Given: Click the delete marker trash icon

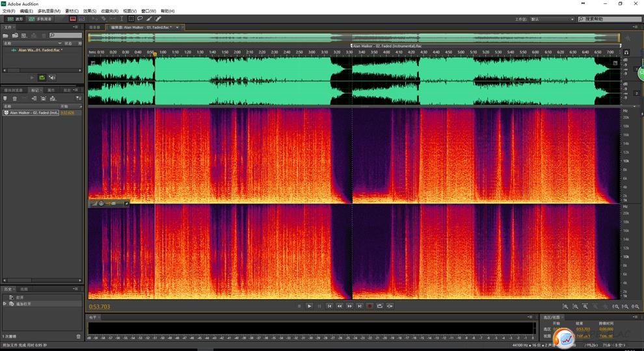Looking at the screenshot, I should (15, 99).
